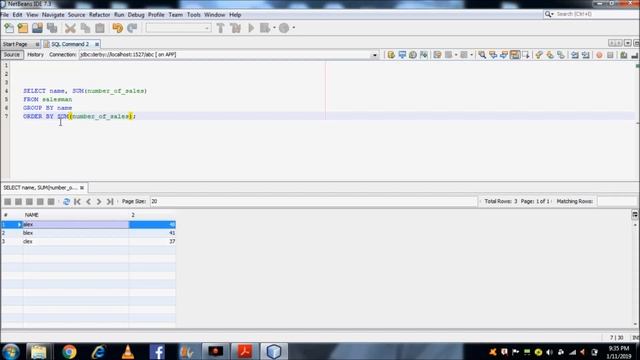Open the Refactor menu
Image resolution: width=640 pixels, height=360 pixels.
(x=100, y=15)
